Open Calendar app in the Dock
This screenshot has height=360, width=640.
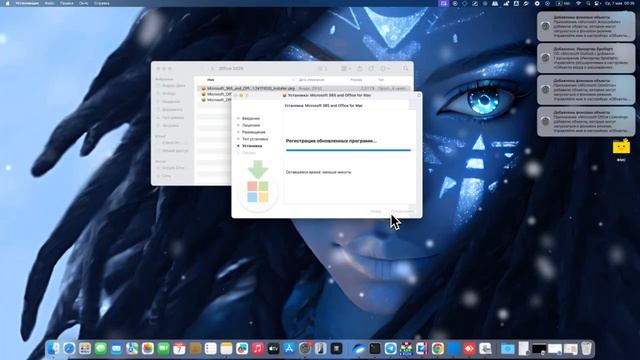point(179,349)
